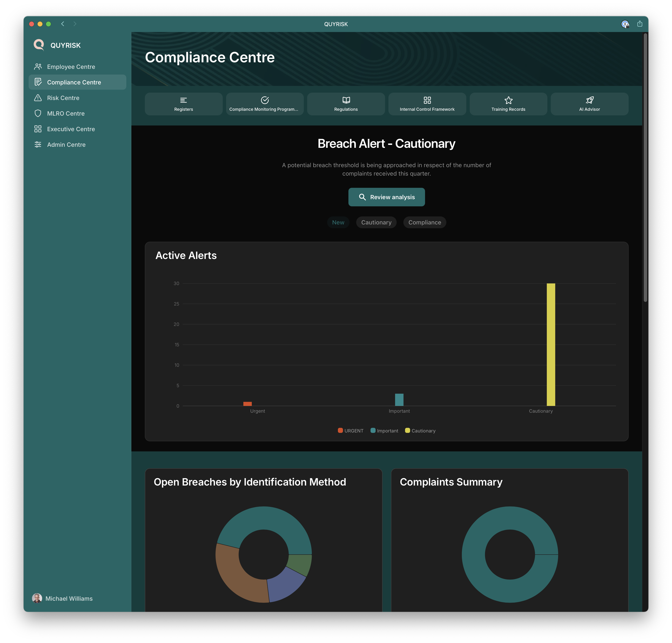Click the Compliance Centre page heading
Viewport: 672px width, 643px height.
(210, 57)
